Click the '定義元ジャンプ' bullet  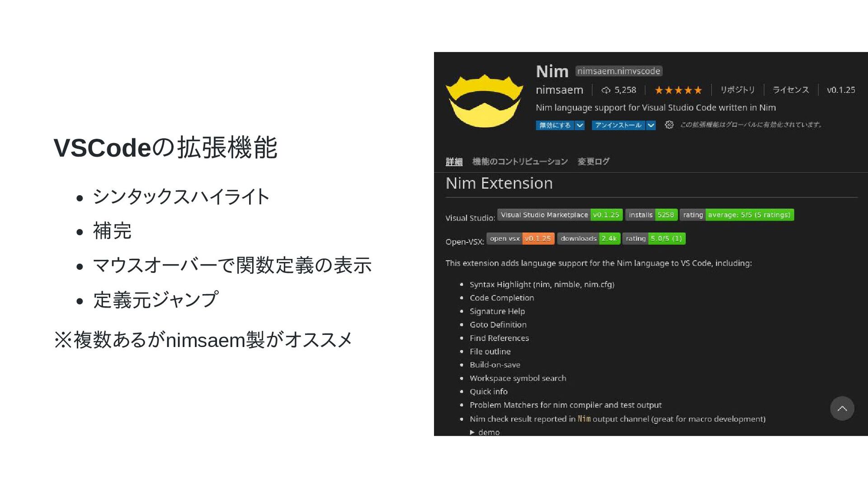click(x=156, y=300)
